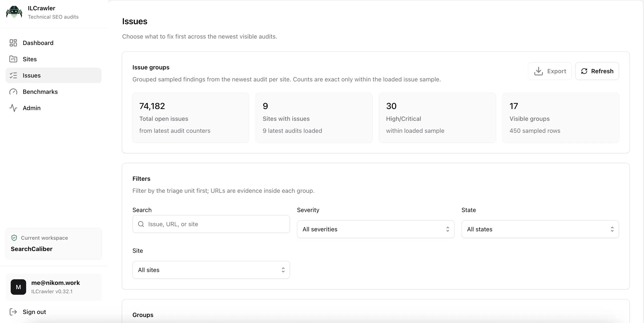Expand the Site selector chevron arrows
This screenshot has width=644, height=323.
click(x=283, y=270)
